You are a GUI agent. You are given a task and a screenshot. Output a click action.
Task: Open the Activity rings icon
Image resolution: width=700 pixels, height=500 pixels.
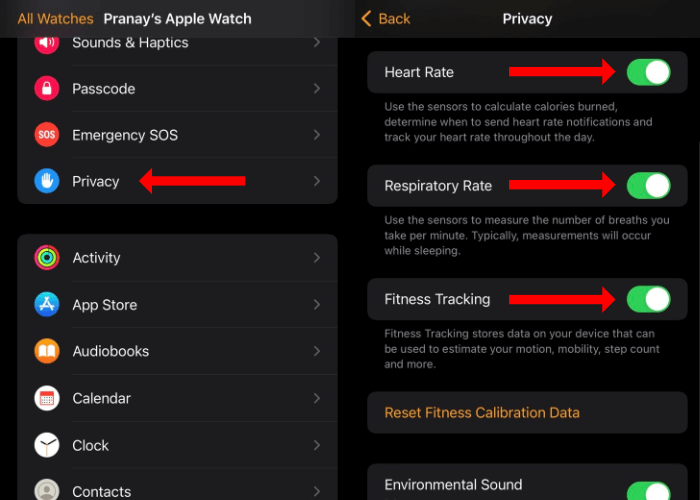[x=47, y=258]
